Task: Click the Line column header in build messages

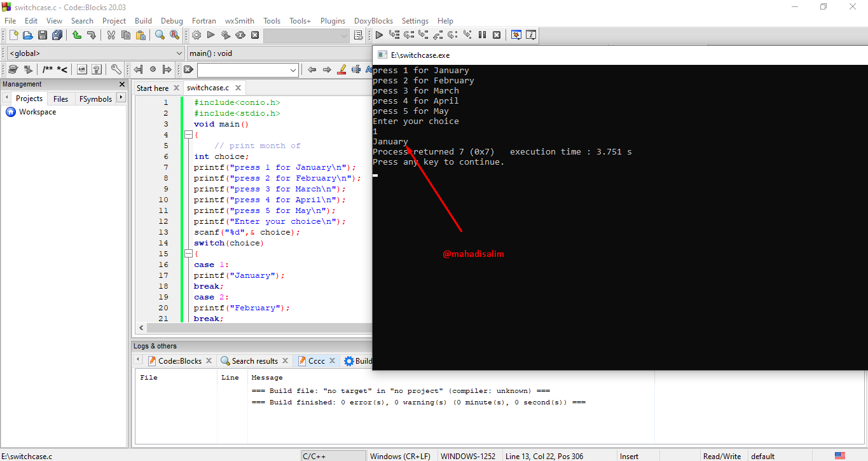Action: (x=230, y=378)
